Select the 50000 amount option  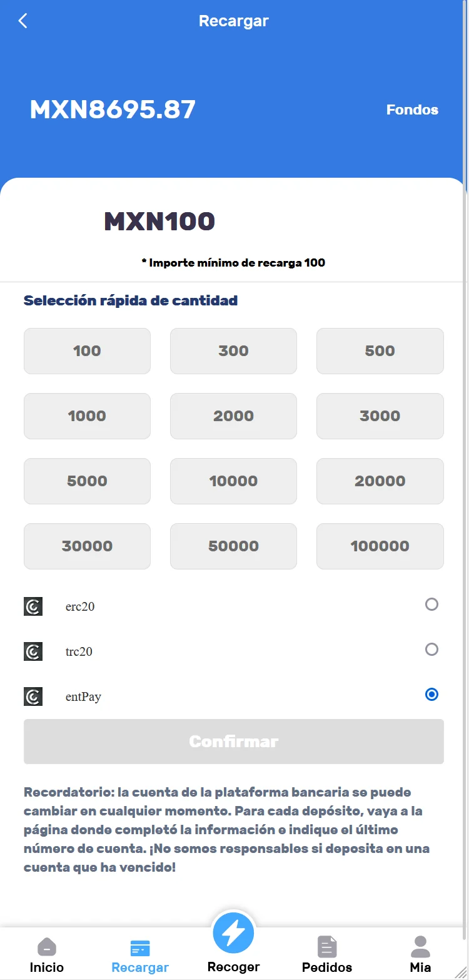pyautogui.click(x=233, y=546)
